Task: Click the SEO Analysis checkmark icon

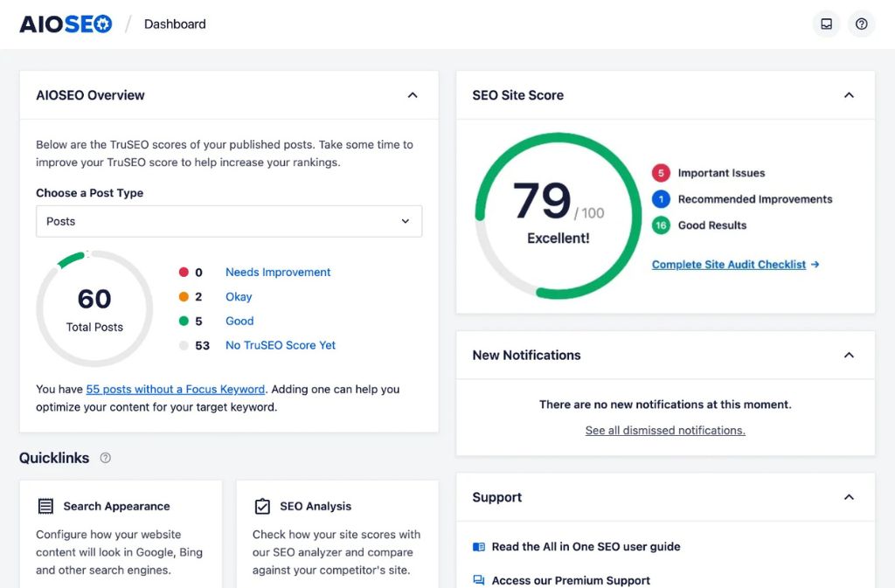Action: coord(262,507)
